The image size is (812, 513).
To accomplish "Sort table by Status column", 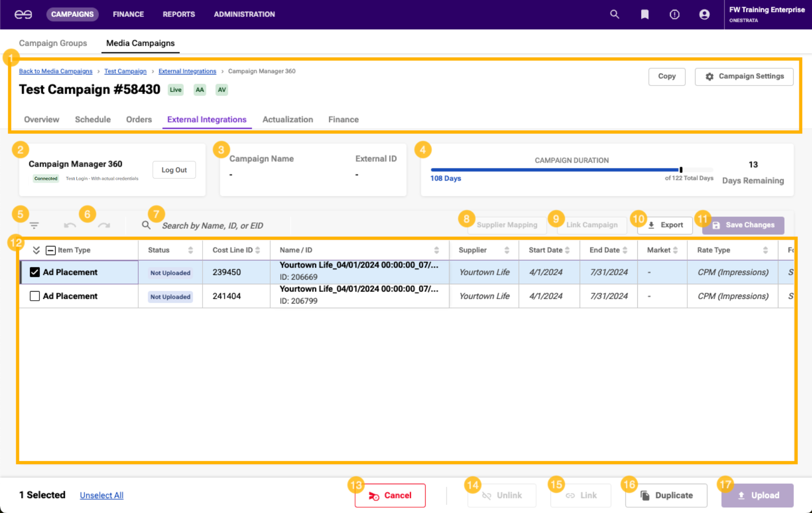I will (x=190, y=250).
